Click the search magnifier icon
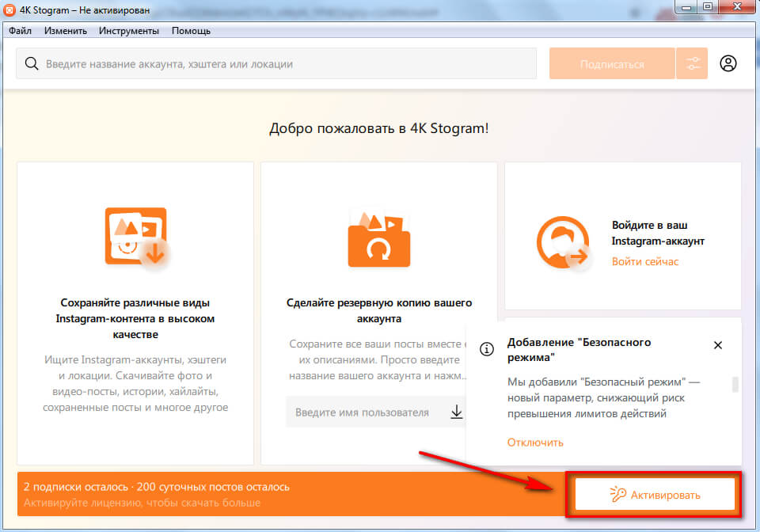Screen dimensions: 760x532 pyautogui.click(x=32, y=63)
